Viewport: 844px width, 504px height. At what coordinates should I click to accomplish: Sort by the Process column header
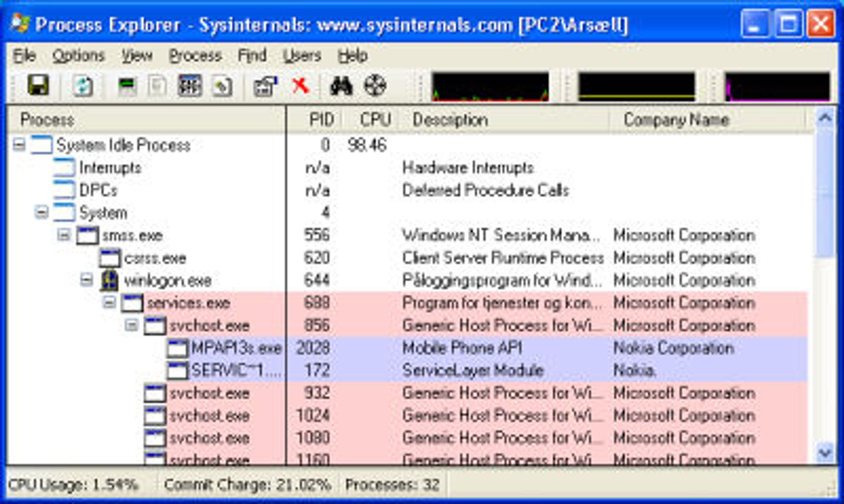click(x=146, y=120)
